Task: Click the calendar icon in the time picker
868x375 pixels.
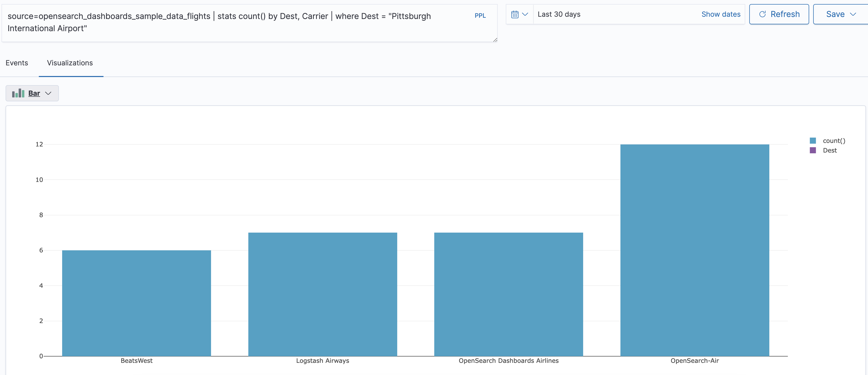Action: pos(515,14)
